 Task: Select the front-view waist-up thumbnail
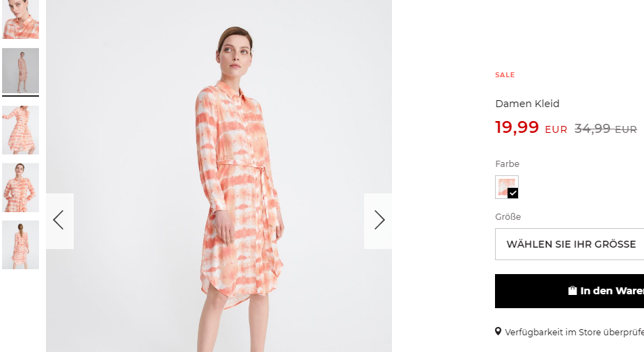click(x=20, y=188)
